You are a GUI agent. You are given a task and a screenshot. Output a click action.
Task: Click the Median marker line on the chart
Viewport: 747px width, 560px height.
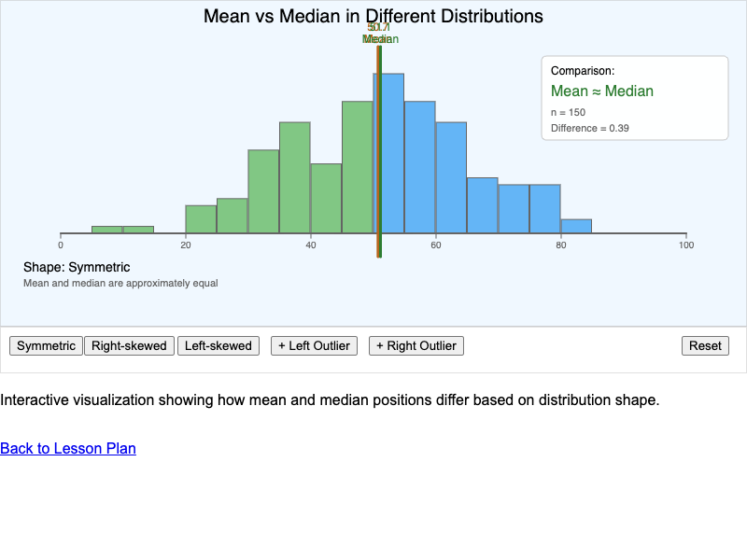pos(379,149)
